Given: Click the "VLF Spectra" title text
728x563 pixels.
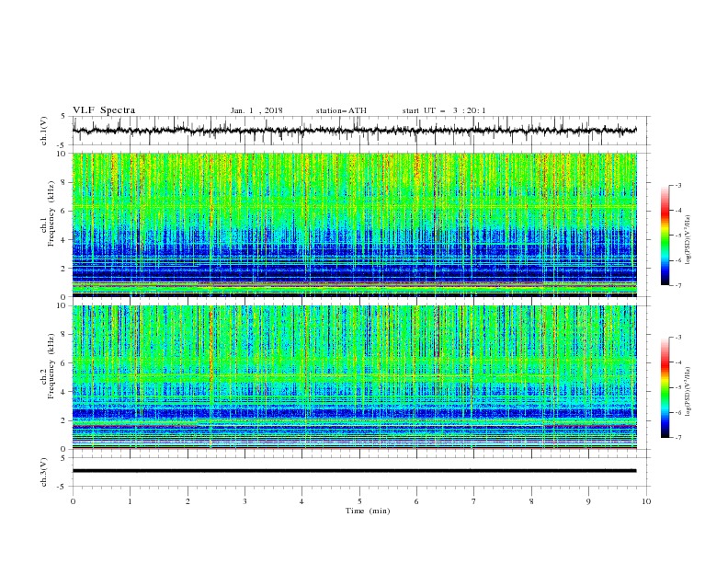Looking at the screenshot, I should (104, 110).
